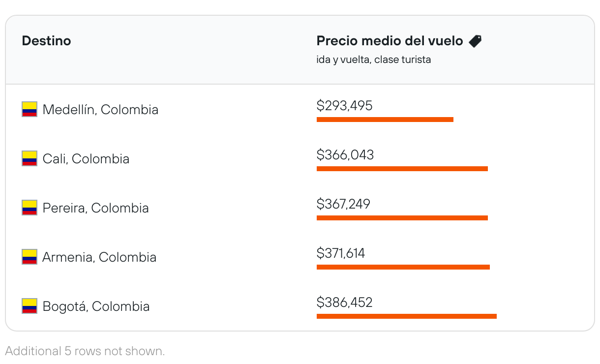This screenshot has width=600, height=364.
Task: Click the Colombia flag beside Armenia
Action: pyautogui.click(x=30, y=257)
